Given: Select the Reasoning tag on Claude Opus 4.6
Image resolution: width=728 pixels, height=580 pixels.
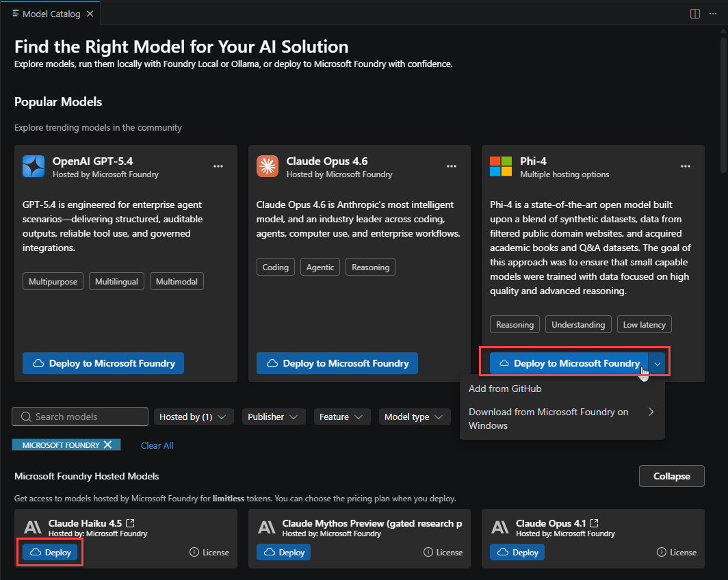Looking at the screenshot, I should (x=371, y=267).
